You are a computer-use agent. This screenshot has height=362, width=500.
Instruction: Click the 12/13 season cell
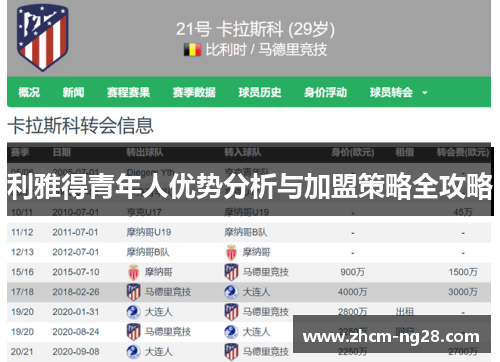pos(22,252)
